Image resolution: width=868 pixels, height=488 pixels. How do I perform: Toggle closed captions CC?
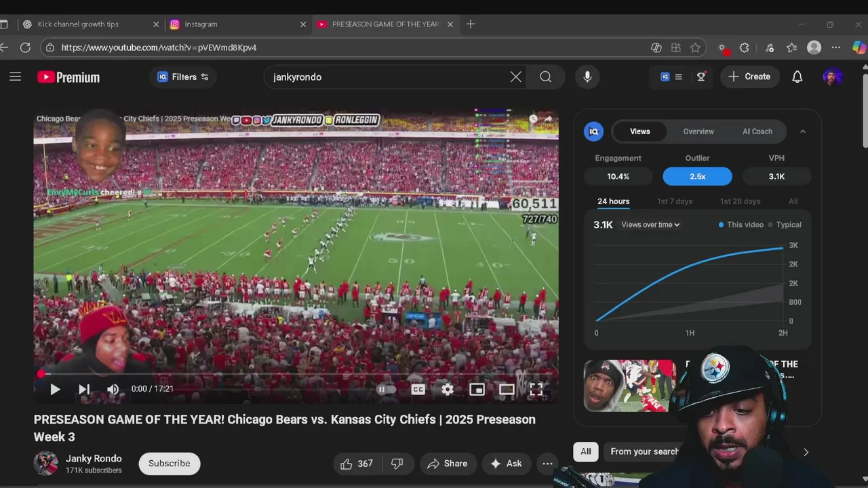[x=418, y=389]
